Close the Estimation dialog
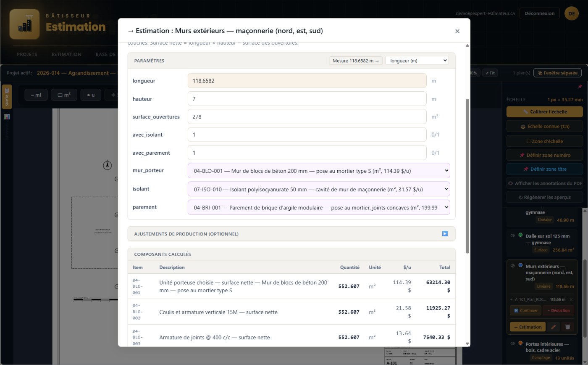This screenshot has width=588, height=365. point(457,31)
